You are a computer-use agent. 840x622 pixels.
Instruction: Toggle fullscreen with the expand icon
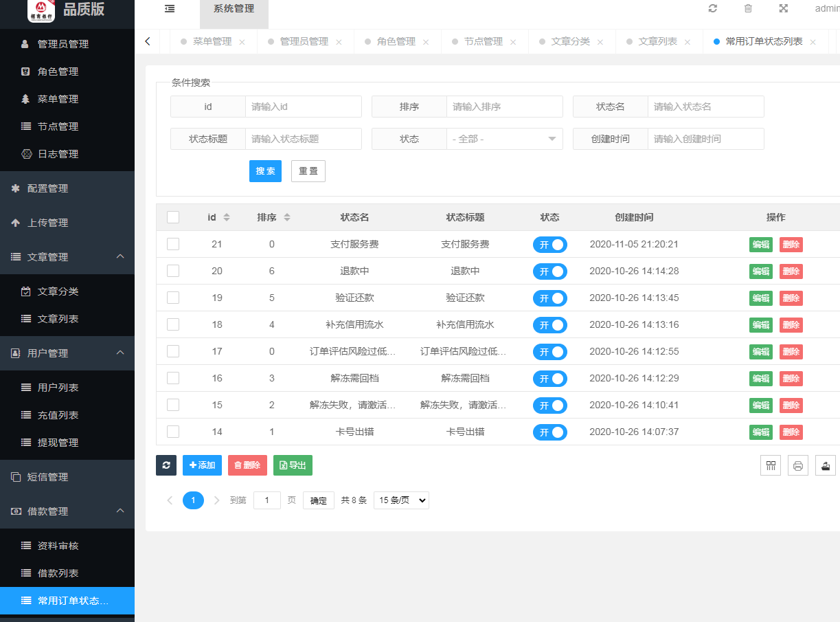pyautogui.click(x=783, y=8)
